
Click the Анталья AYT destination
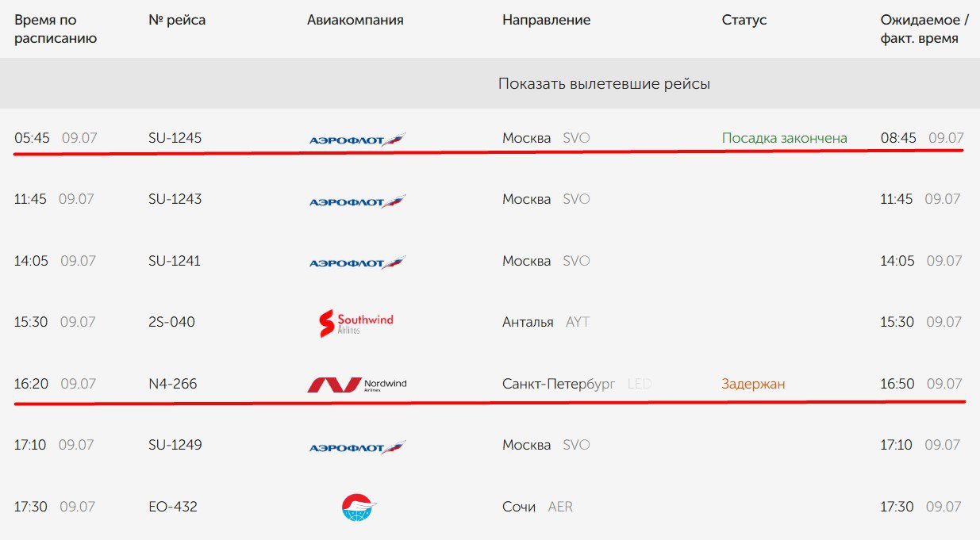point(546,322)
